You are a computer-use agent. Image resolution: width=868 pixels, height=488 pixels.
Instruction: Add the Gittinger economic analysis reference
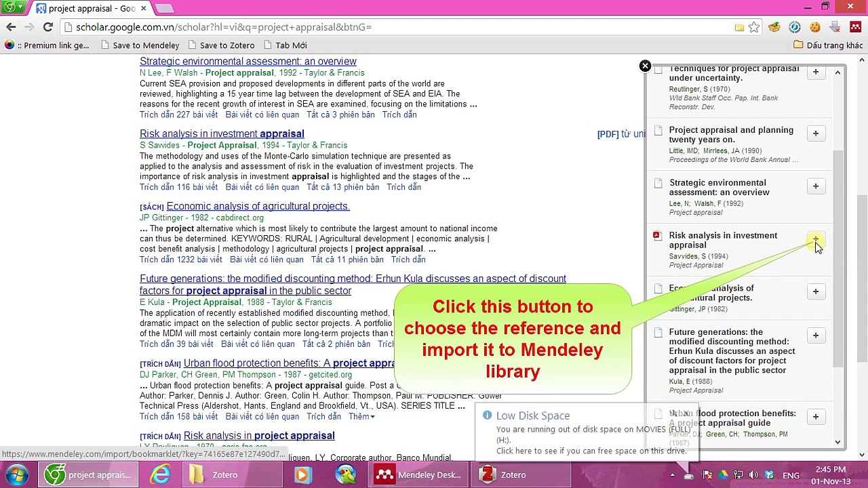tap(816, 291)
